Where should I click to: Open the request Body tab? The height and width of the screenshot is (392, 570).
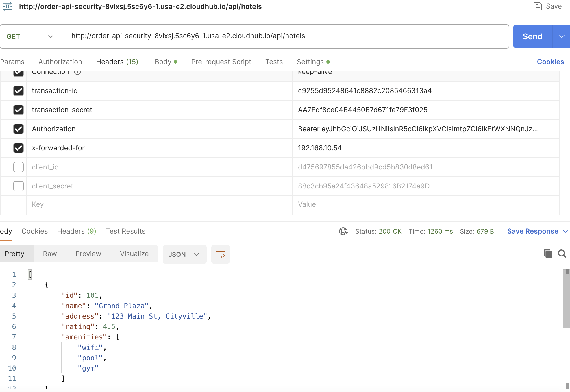(166, 62)
